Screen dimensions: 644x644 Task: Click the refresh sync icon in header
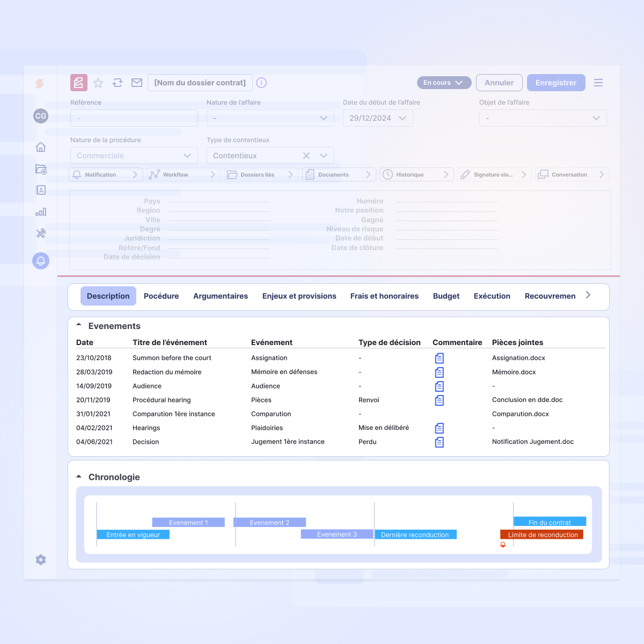(x=118, y=83)
